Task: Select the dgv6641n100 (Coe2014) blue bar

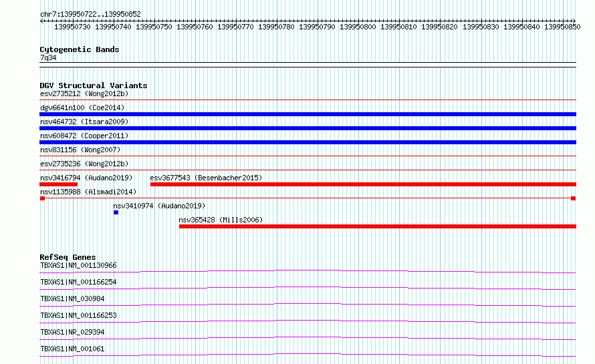Action: click(x=308, y=114)
